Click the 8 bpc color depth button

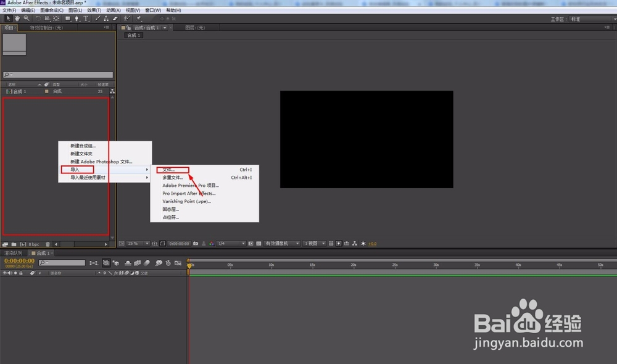pos(34,244)
